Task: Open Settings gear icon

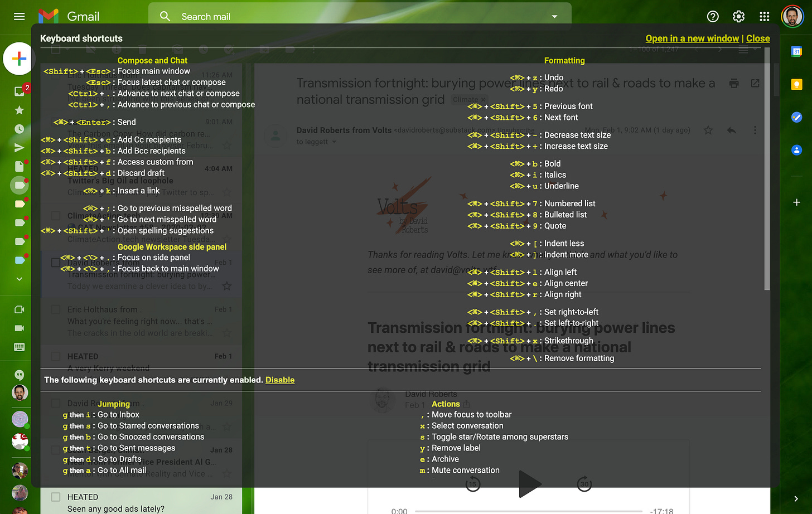Action: 738,17
